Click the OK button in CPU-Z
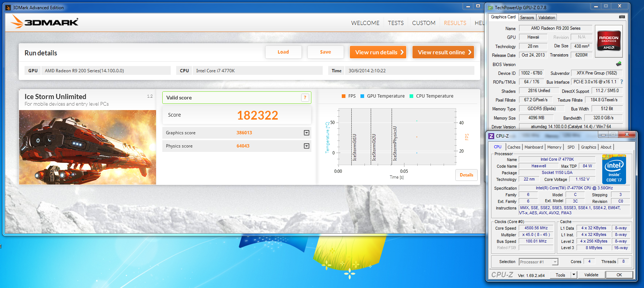644x288 pixels. click(619, 275)
